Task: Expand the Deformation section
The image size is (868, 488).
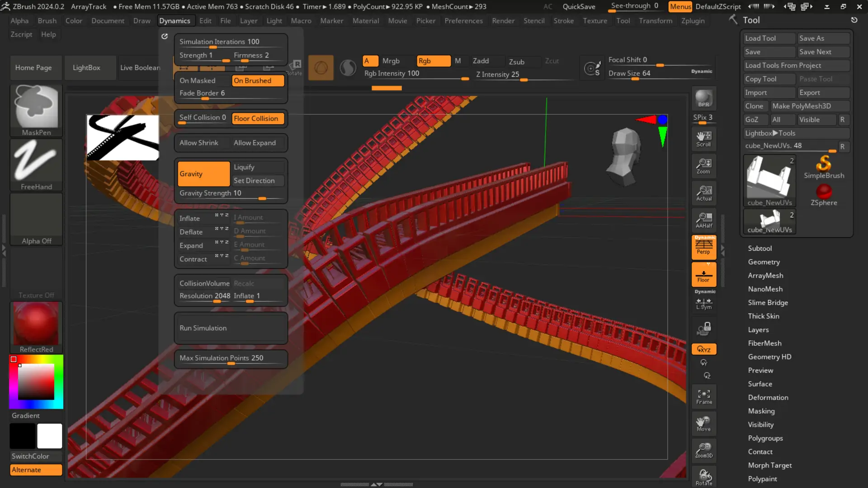Action: 768,398
